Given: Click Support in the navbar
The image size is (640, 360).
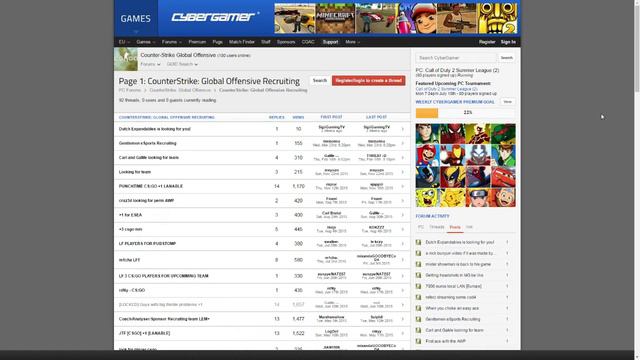Looking at the screenshot, I should click(330, 42).
